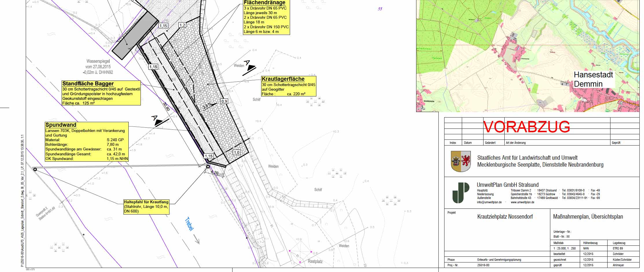The image size is (644, 272).
Task: Click the 1,0 elevation label box
Action: click(237, 152)
